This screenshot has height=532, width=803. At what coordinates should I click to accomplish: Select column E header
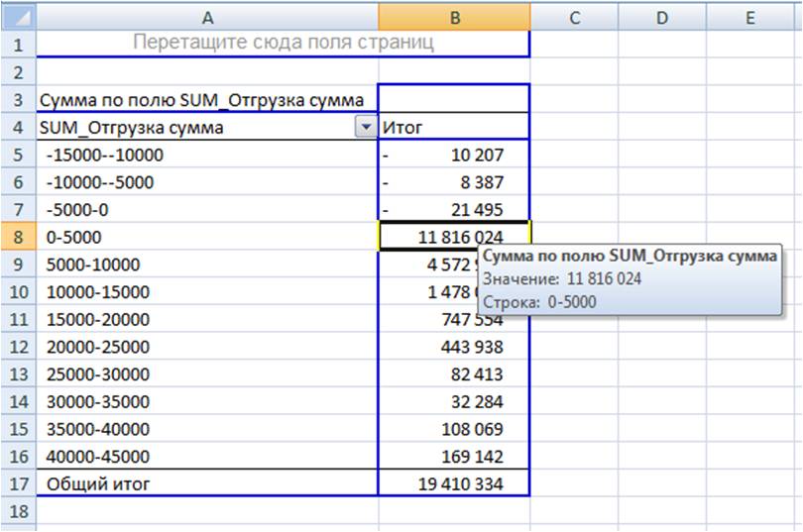click(750, 18)
